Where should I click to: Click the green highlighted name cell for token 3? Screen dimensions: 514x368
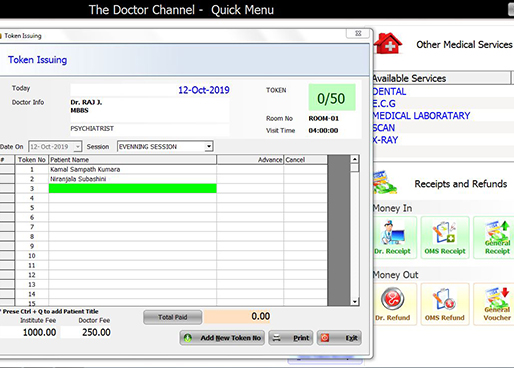pos(133,188)
